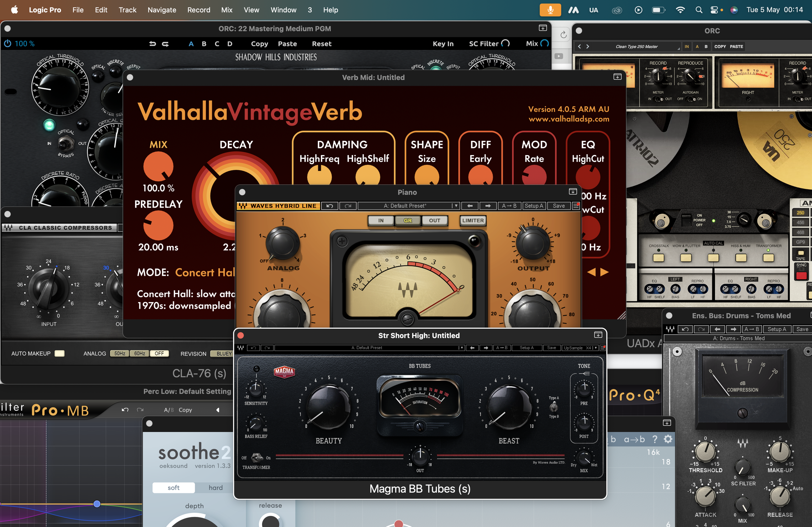Adjust the ValhallaVintageVerb MIX knob
Image resolution: width=812 pixels, height=527 pixels.
pos(158,166)
